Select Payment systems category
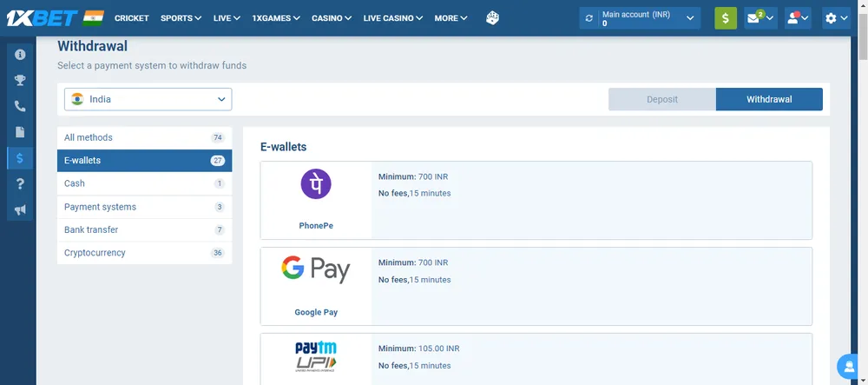Image resolution: width=868 pixels, height=385 pixels. point(144,207)
